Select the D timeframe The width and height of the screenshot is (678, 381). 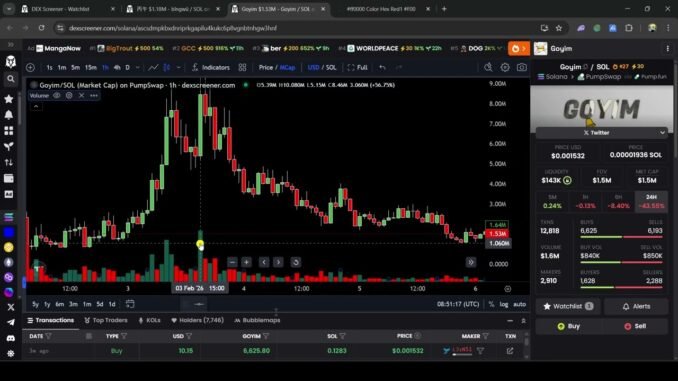(128, 67)
